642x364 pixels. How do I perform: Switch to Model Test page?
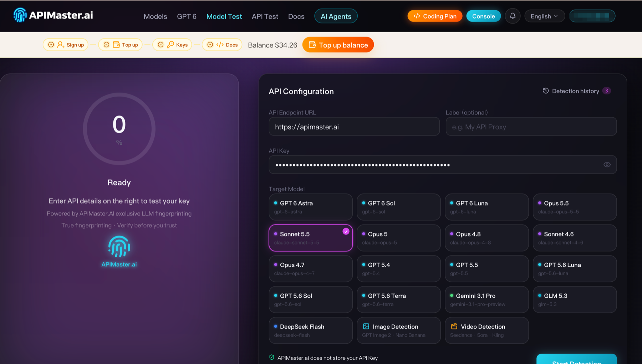224,16
